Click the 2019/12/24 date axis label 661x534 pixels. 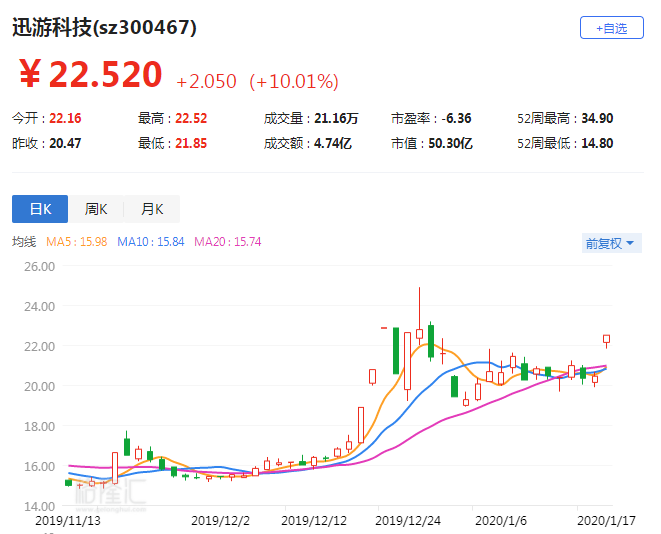pyautogui.click(x=408, y=521)
